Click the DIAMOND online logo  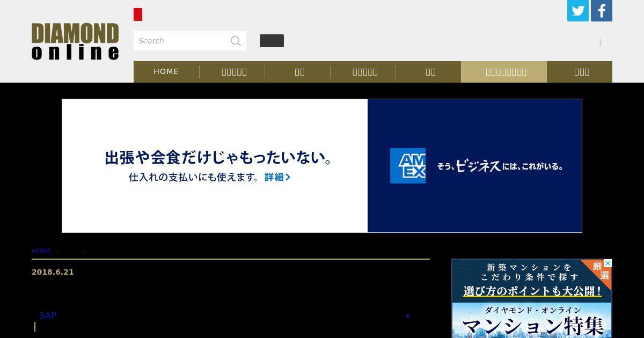click(75, 41)
